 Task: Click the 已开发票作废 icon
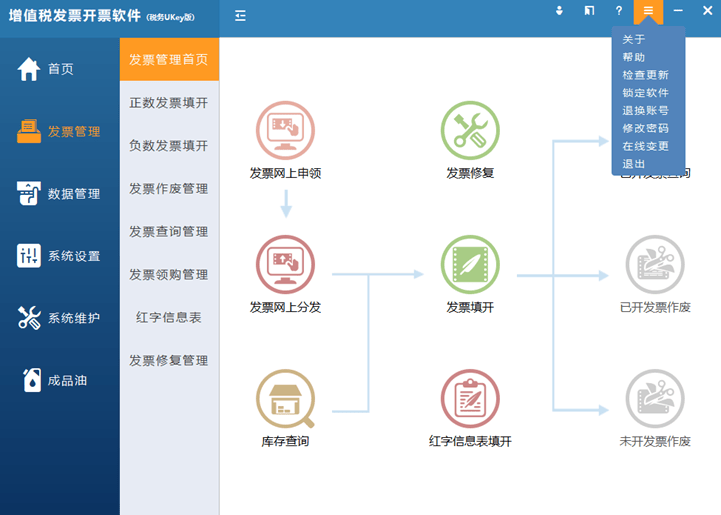point(655,264)
